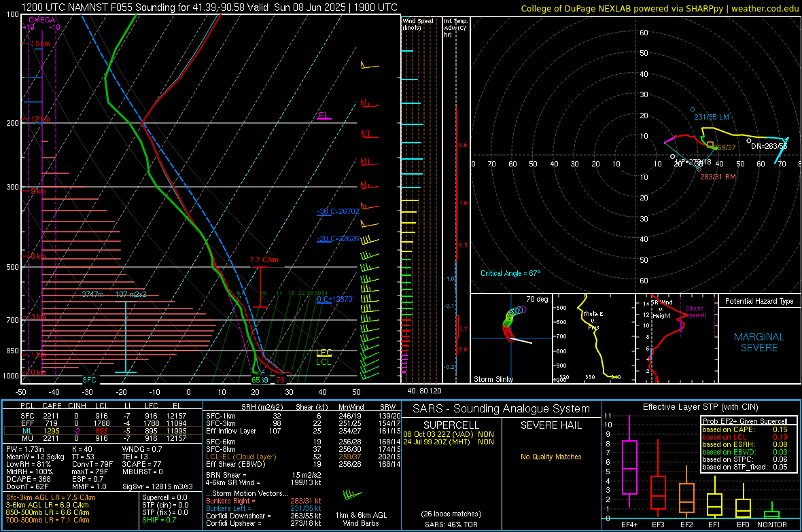The image size is (802, 532).
Task: Click the 'Inf. Temp. Adv.' panel header
Action: tap(455, 28)
